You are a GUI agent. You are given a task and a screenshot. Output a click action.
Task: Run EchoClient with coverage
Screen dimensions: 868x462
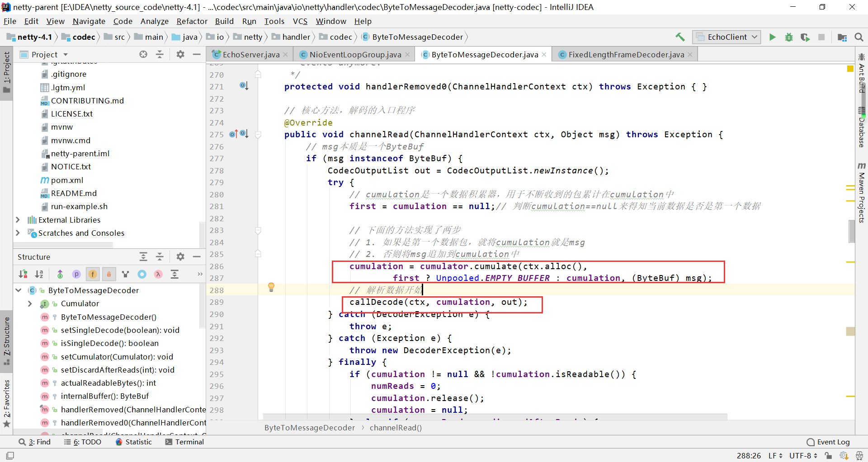click(805, 37)
